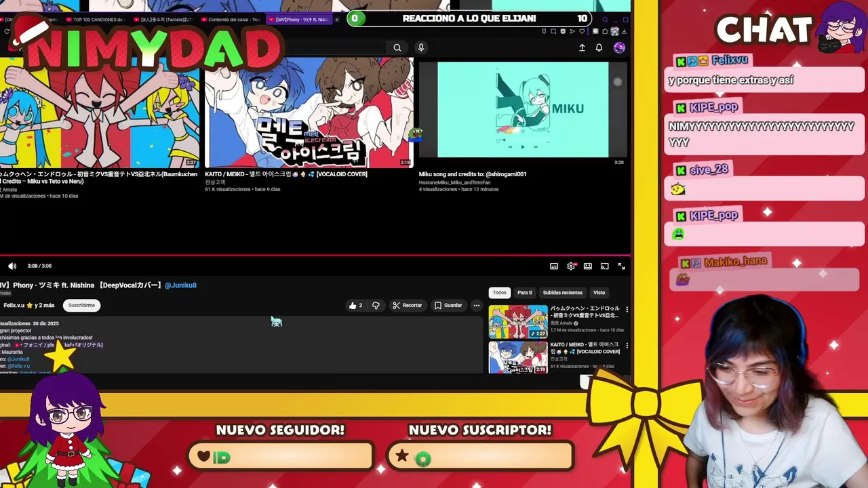Play the end-screen Melt Icecream cover thumbnail

(x=309, y=113)
